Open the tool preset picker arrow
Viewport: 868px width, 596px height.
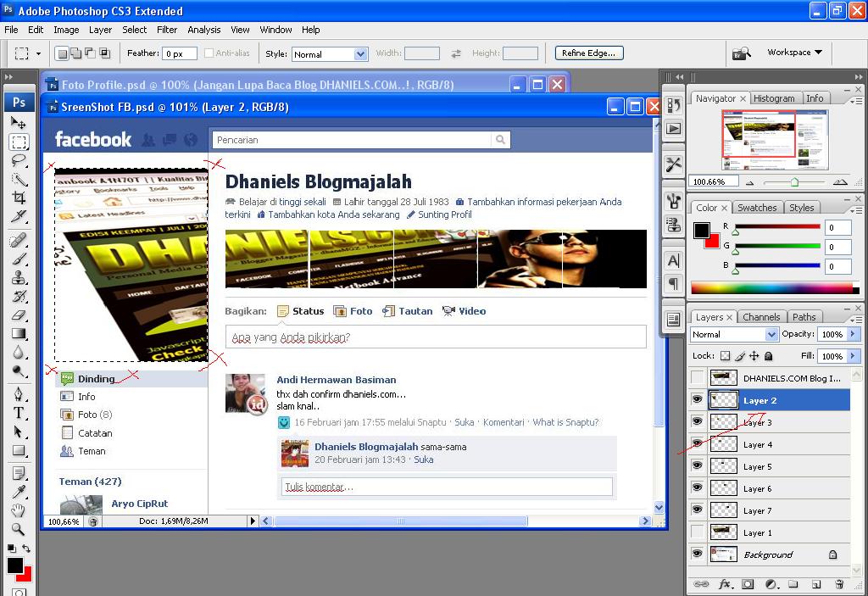[x=38, y=53]
